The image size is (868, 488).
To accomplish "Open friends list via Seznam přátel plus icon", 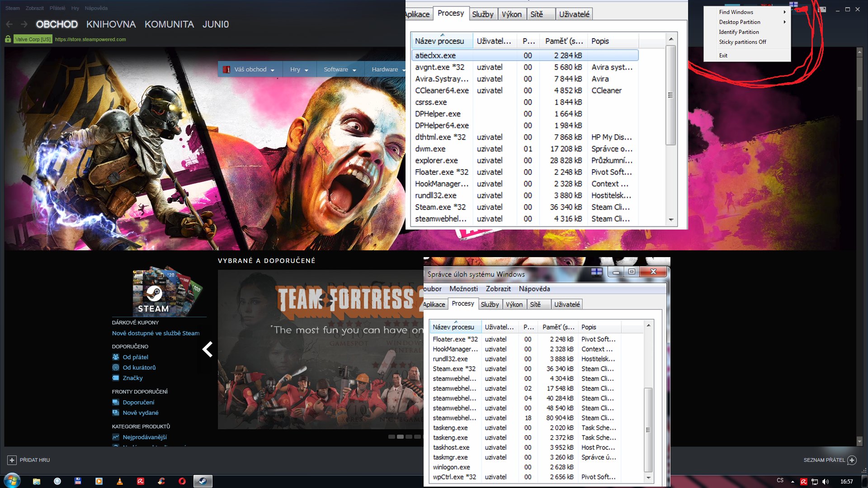I will (x=852, y=460).
